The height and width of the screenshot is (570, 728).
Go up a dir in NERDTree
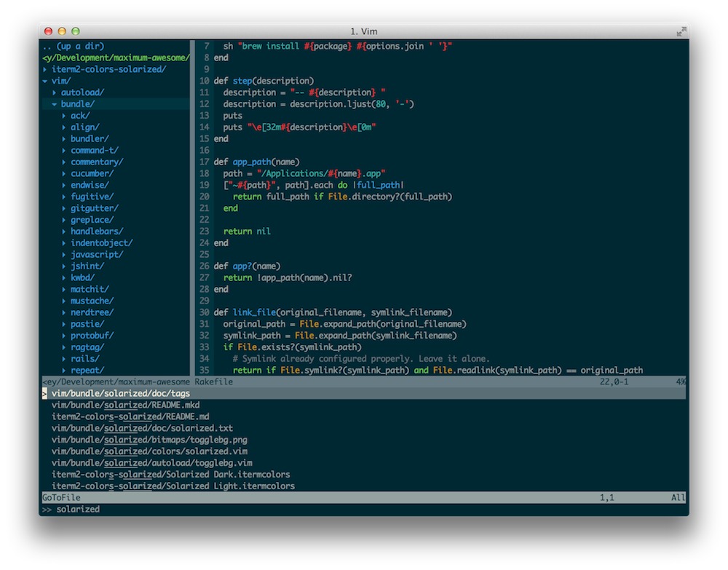click(x=74, y=46)
